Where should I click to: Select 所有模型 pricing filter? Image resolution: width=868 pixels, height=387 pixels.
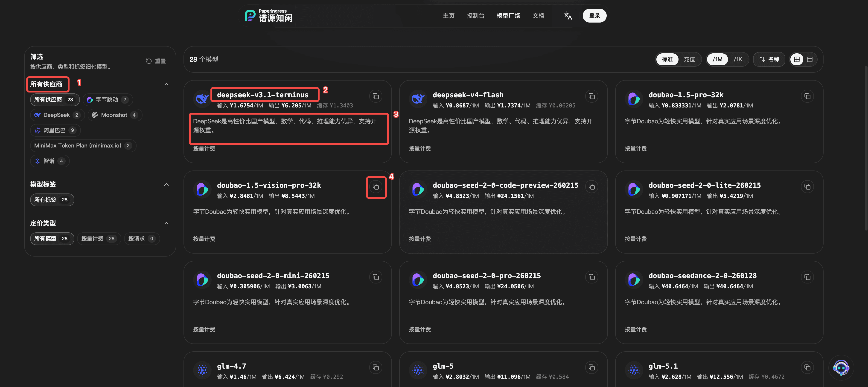(52, 238)
